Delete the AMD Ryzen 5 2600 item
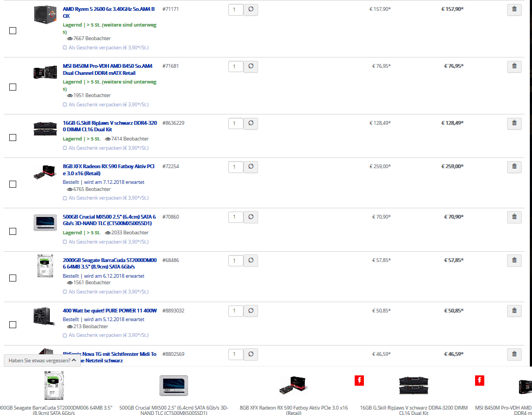532x415 pixels. coord(514,10)
